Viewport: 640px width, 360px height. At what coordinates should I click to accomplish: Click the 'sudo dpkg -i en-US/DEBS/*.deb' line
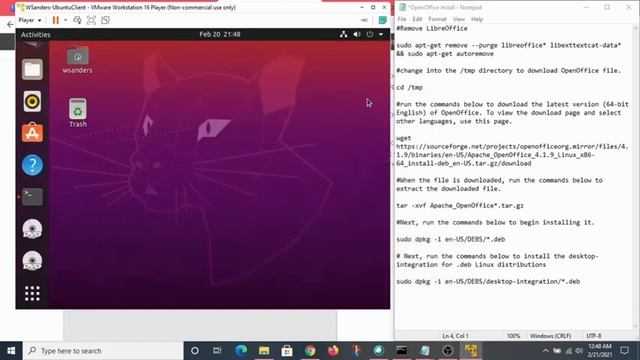click(451, 239)
